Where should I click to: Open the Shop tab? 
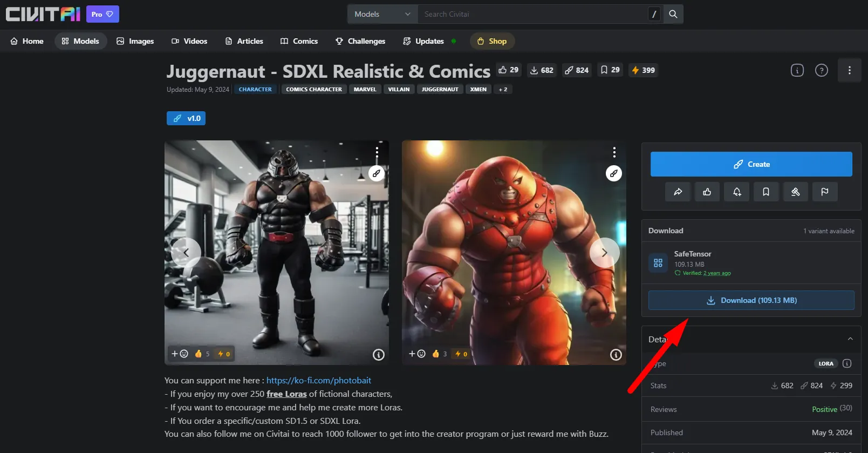[492, 41]
